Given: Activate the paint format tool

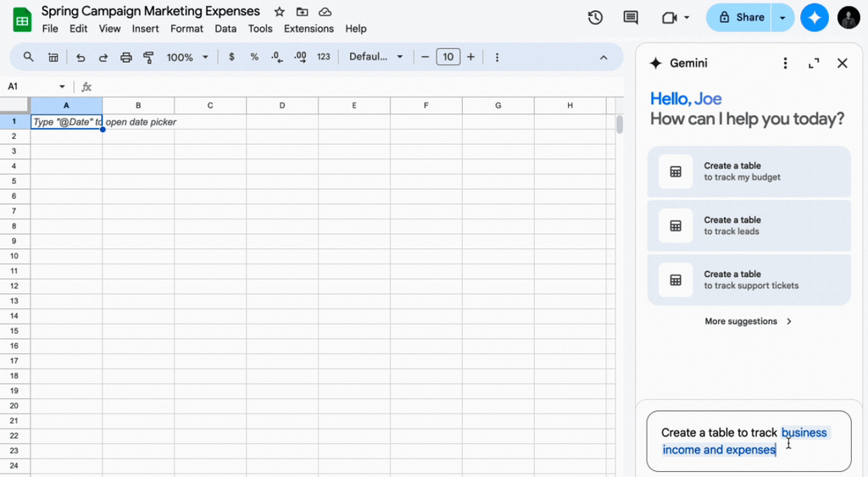Looking at the screenshot, I should (148, 57).
